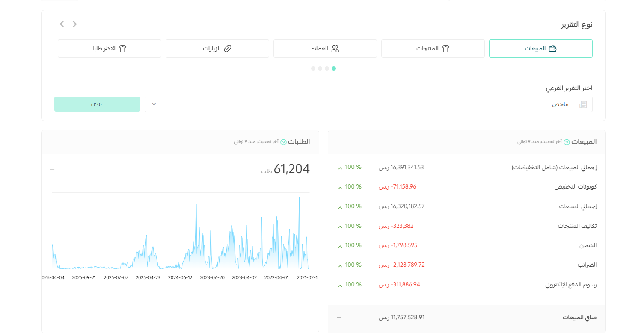Expand dropdown using its chevron arrow
This screenshot has width=644, height=336.
[154, 104]
